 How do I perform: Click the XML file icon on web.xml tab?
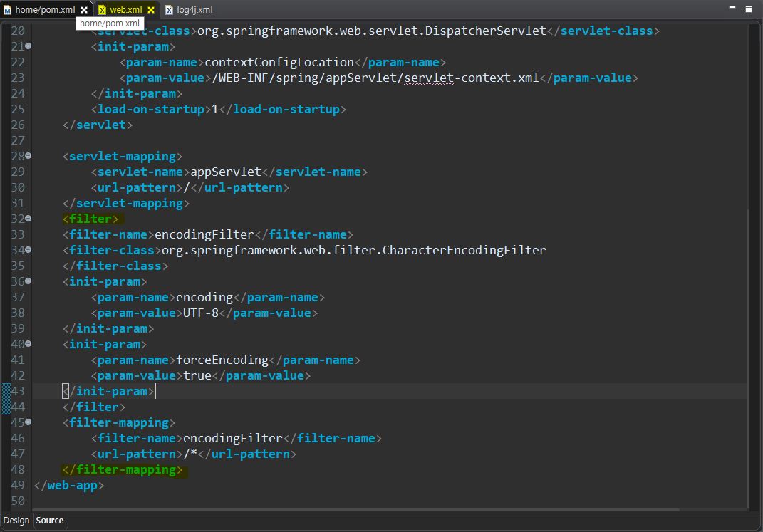(102, 10)
